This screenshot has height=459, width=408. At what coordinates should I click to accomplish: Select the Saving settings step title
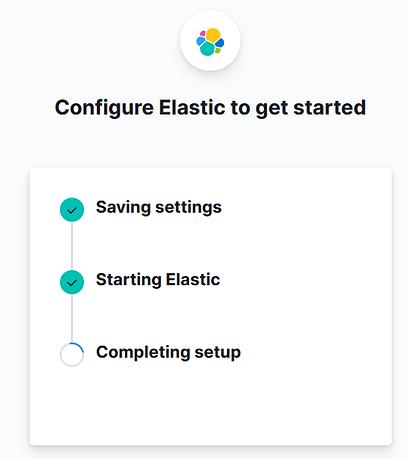pyautogui.click(x=159, y=207)
